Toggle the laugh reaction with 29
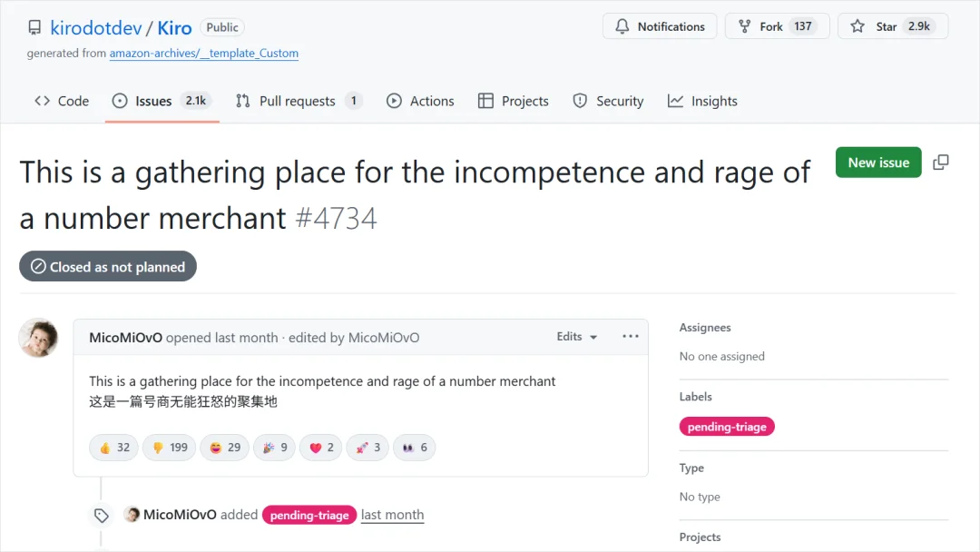This screenshot has height=552, width=980. [225, 448]
